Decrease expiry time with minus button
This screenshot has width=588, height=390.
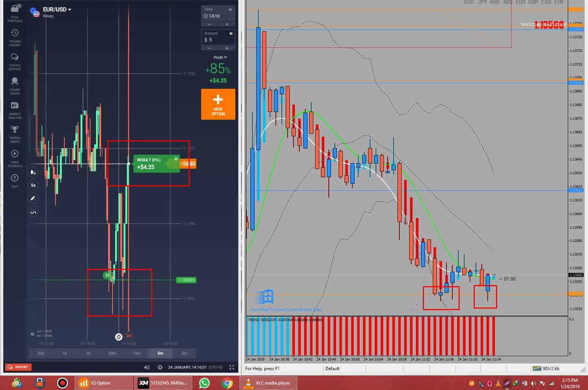coord(210,24)
